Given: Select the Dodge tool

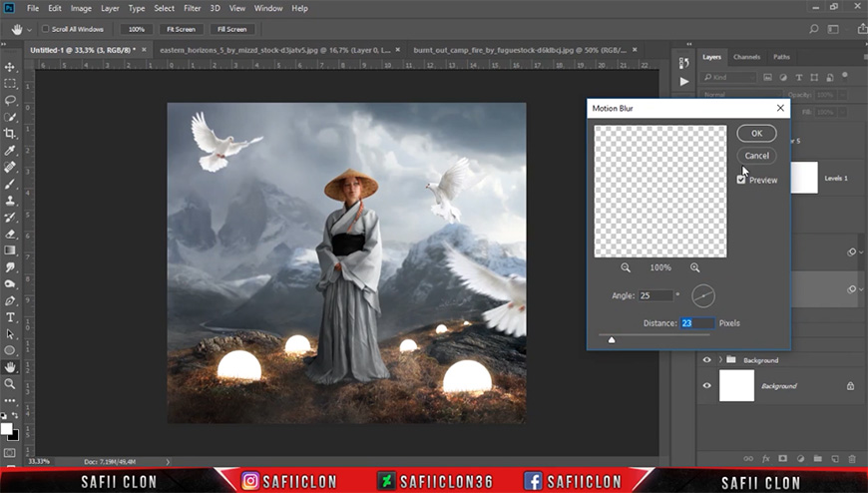Looking at the screenshot, I should pyautogui.click(x=10, y=284).
